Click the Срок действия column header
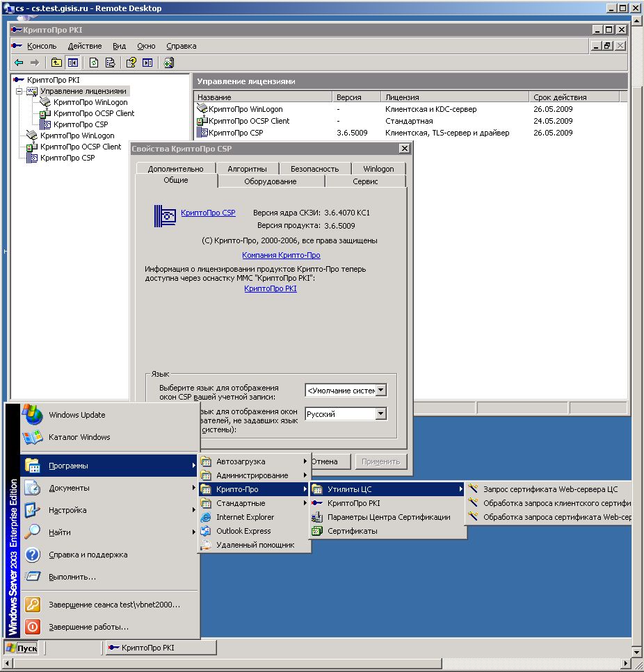 click(x=574, y=97)
